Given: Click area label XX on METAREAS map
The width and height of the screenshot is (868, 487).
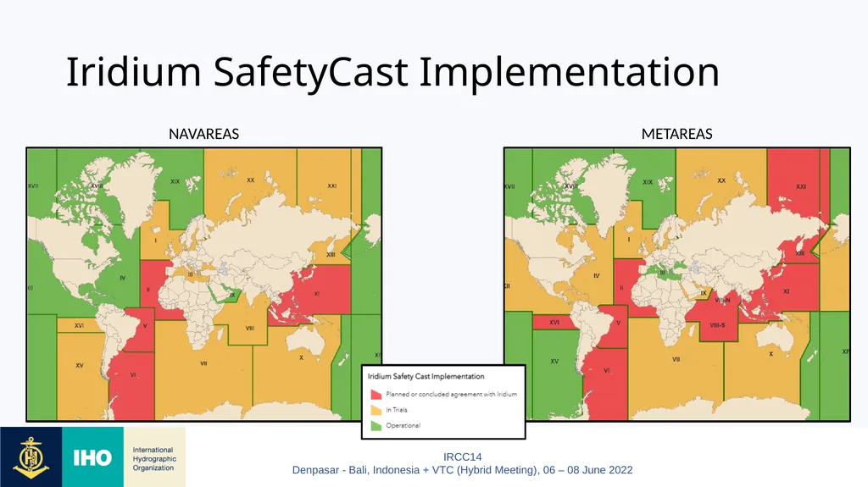Looking at the screenshot, I should click(721, 180).
